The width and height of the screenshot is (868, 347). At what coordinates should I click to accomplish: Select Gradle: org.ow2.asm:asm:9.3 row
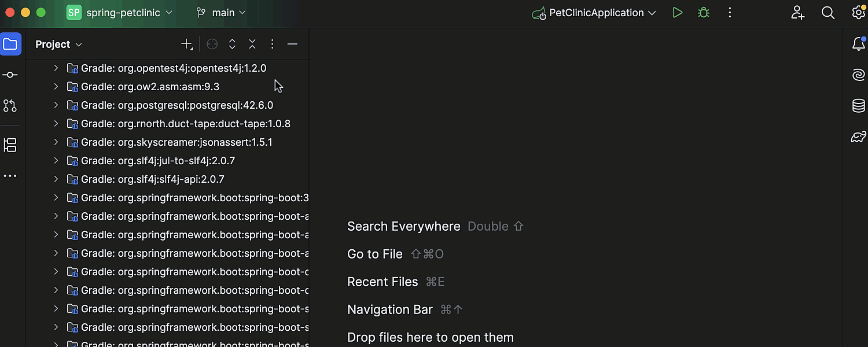point(167,87)
